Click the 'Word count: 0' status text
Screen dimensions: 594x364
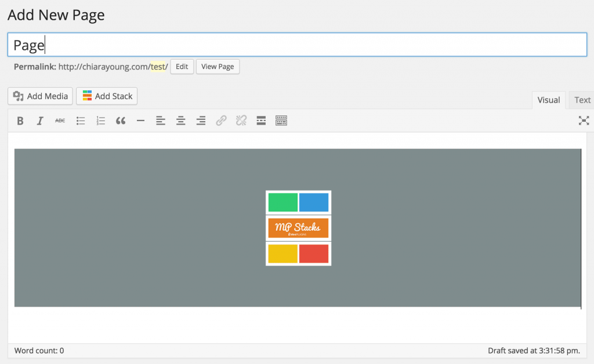click(x=39, y=351)
